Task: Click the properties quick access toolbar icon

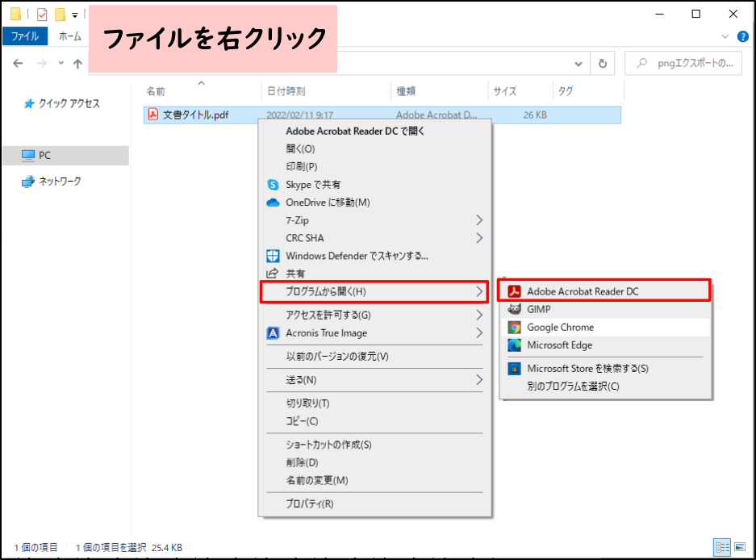Action: [42, 15]
